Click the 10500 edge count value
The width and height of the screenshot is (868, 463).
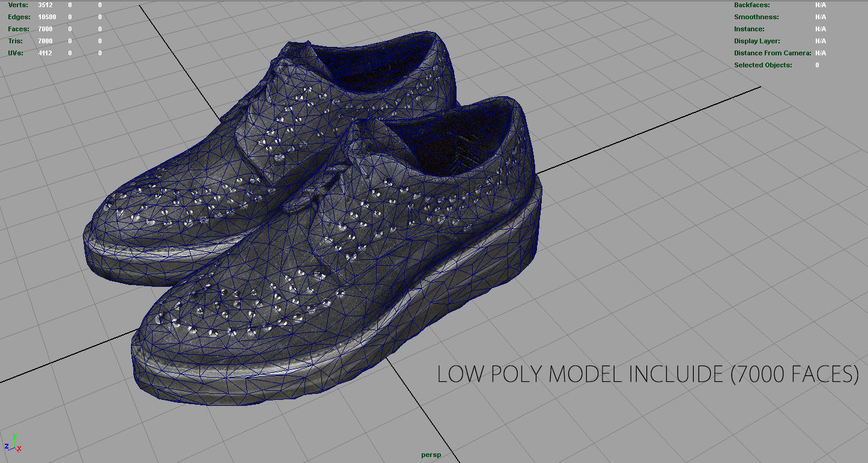pos(47,17)
